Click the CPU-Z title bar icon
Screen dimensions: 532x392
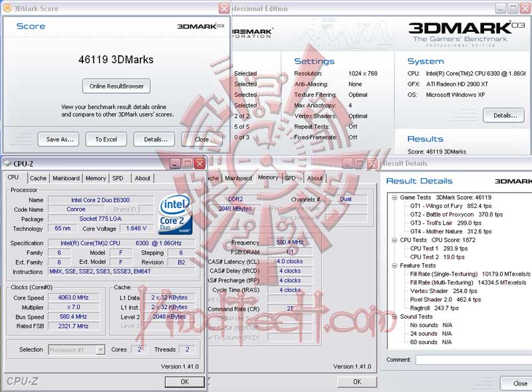pos(7,163)
